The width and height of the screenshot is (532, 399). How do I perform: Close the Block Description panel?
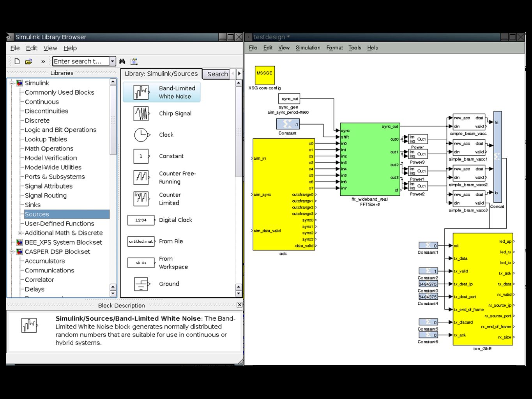click(x=239, y=305)
